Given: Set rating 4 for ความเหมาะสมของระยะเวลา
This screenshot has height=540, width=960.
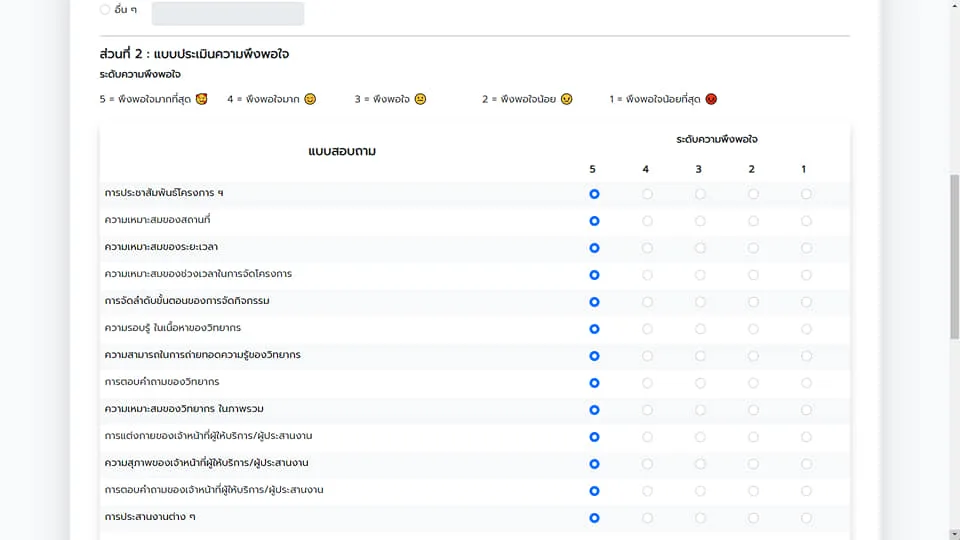Looking at the screenshot, I should click(647, 248).
